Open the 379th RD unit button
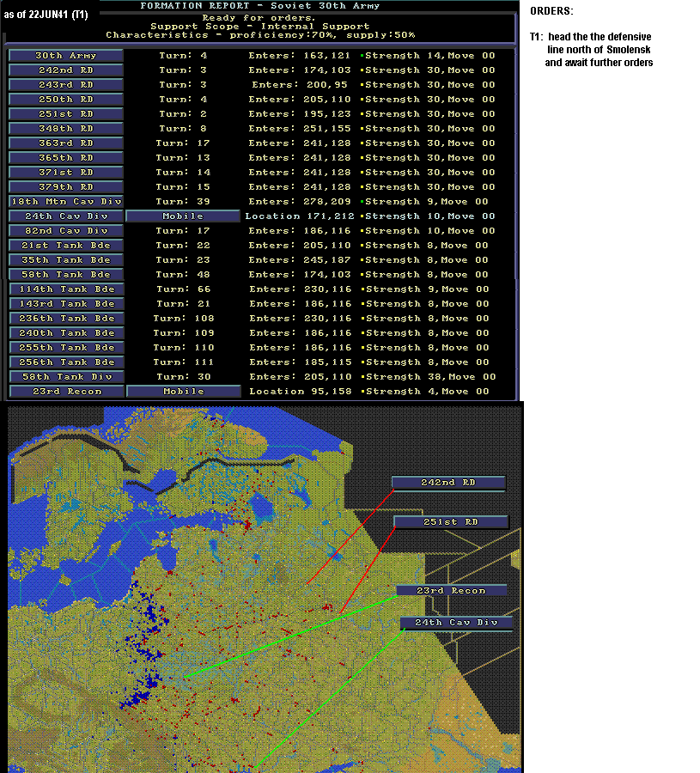Image resolution: width=700 pixels, height=773 pixels. 65,187
